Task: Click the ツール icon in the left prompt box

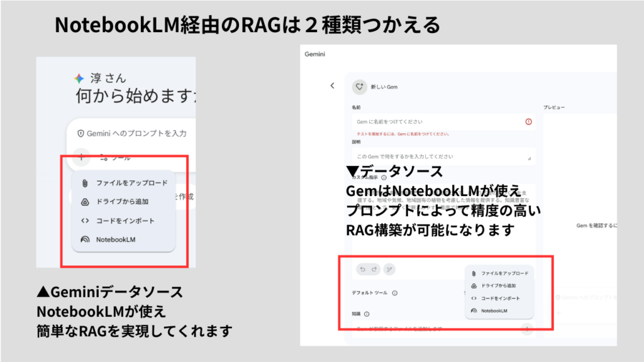Action: [104, 158]
